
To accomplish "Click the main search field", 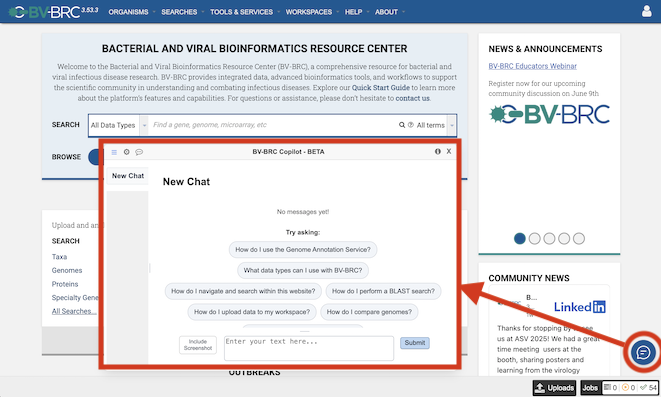I will pos(274,125).
